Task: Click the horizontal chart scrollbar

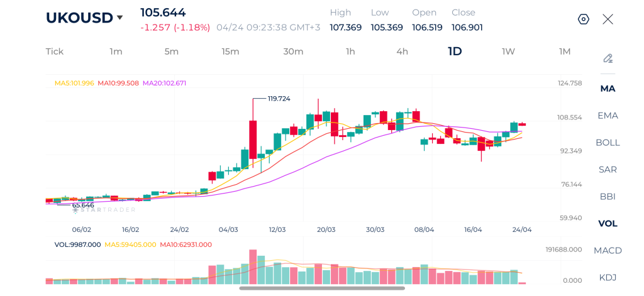Action: [x=322, y=288]
